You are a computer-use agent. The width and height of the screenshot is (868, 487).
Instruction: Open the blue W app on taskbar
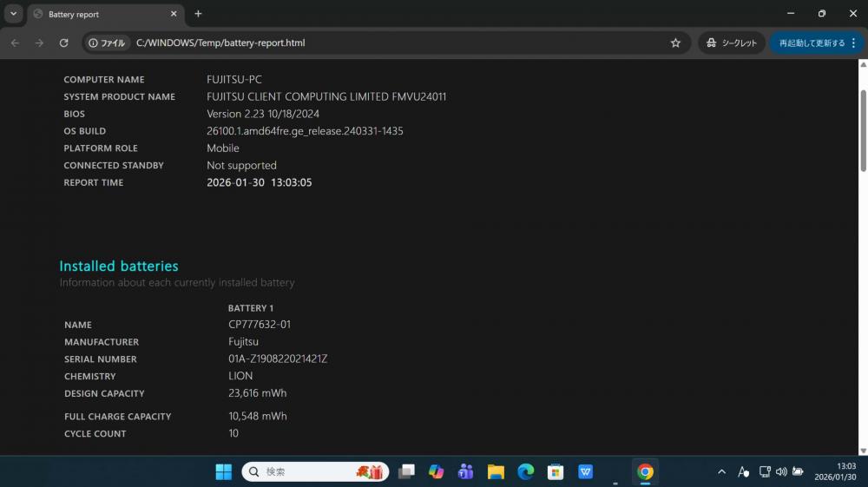pyautogui.click(x=585, y=471)
